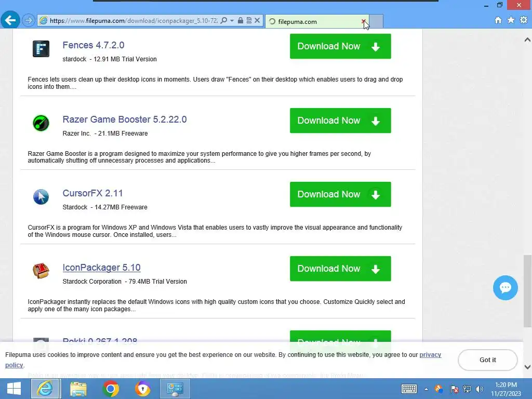The image size is (532, 399).
Task: Open the Action Center flag icon
Action: [x=454, y=389]
